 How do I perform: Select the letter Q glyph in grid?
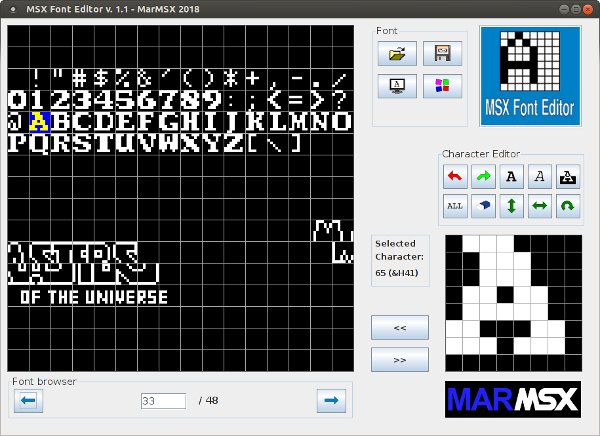40,144
